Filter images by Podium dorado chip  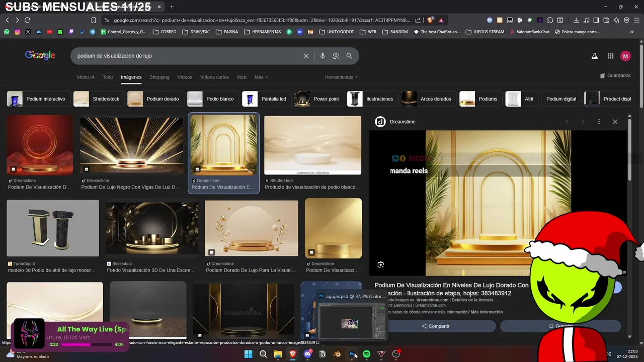(155, 99)
